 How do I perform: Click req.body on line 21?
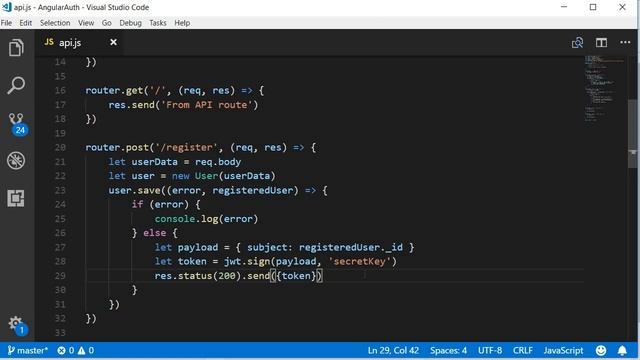point(218,162)
